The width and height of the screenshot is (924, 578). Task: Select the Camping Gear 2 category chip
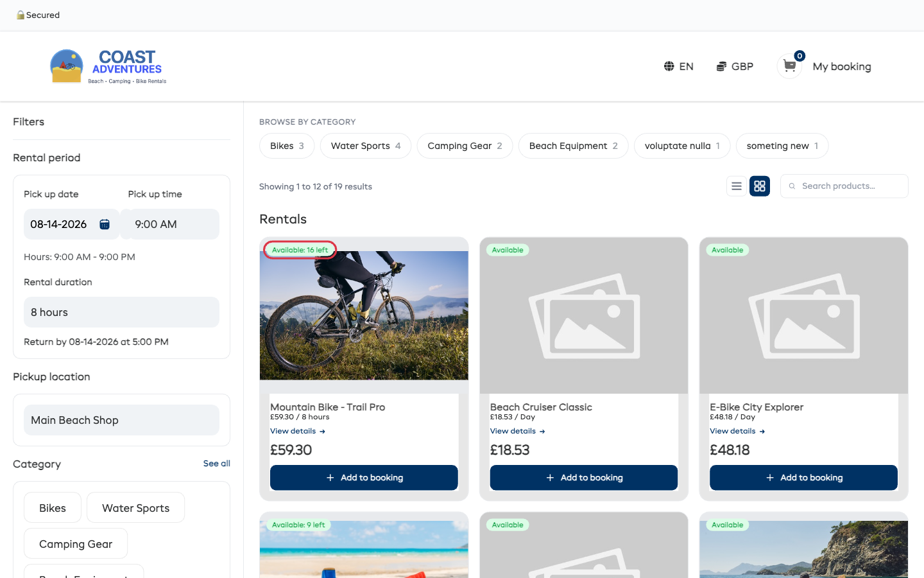465,146
